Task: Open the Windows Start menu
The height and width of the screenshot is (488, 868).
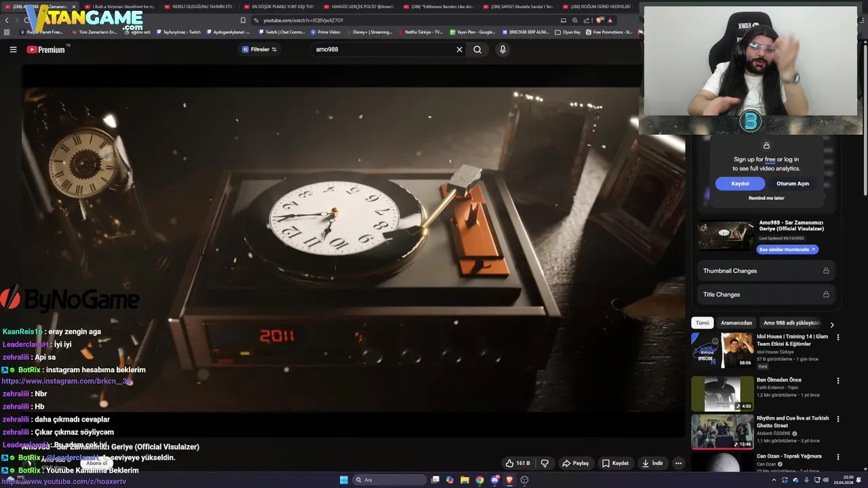Action: [344, 480]
